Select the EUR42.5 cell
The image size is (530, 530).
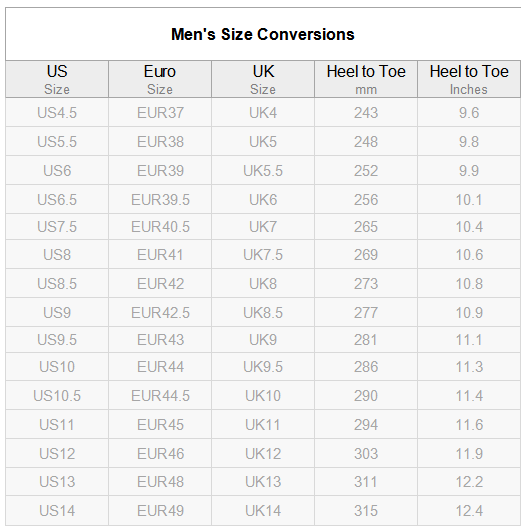point(160,312)
